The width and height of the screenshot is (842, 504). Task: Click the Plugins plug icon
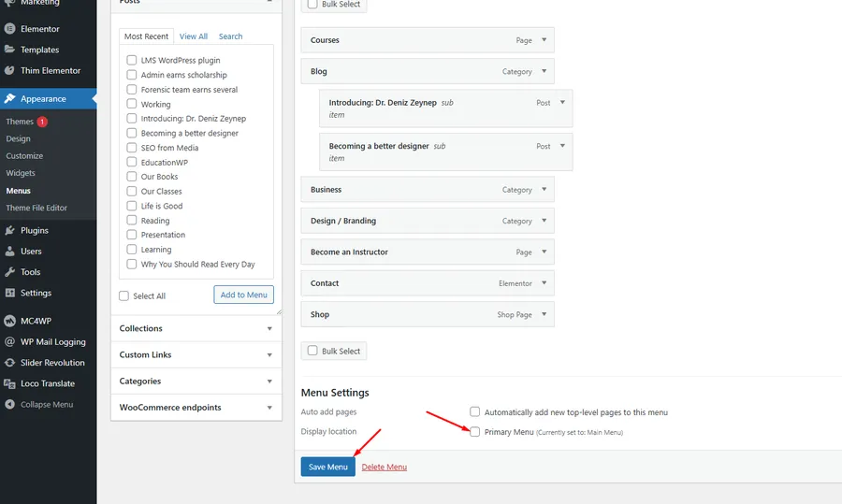pos(9,230)
